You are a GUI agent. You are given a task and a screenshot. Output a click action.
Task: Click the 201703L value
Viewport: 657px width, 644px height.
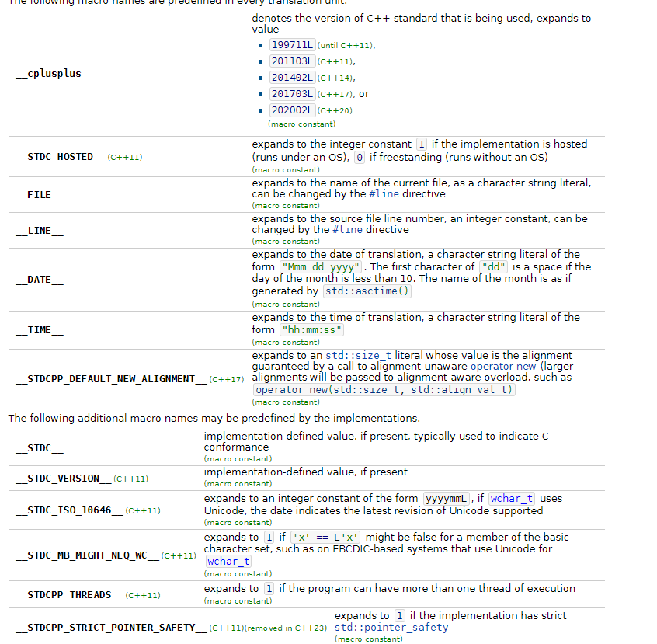pyautogui.click(x=292, y=94)
